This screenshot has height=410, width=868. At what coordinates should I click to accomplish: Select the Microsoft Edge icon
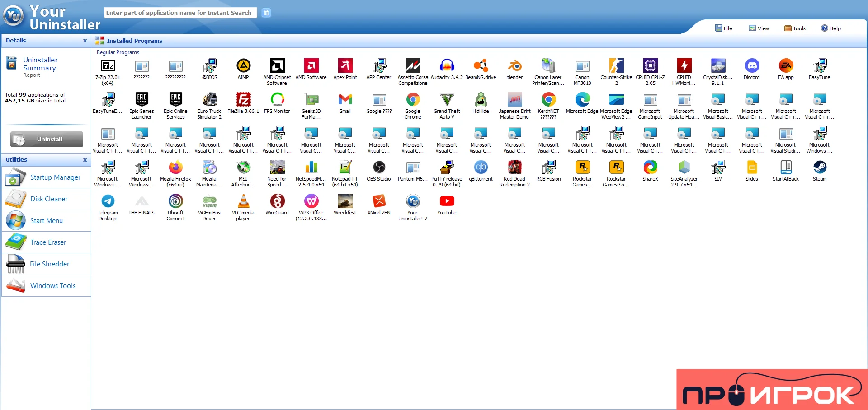coord(582,99)
